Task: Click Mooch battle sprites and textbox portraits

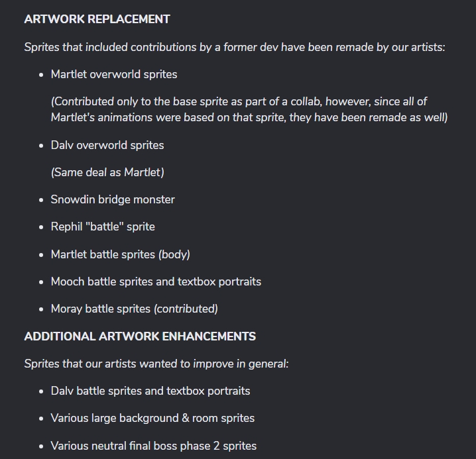Action: click(156, 281)
